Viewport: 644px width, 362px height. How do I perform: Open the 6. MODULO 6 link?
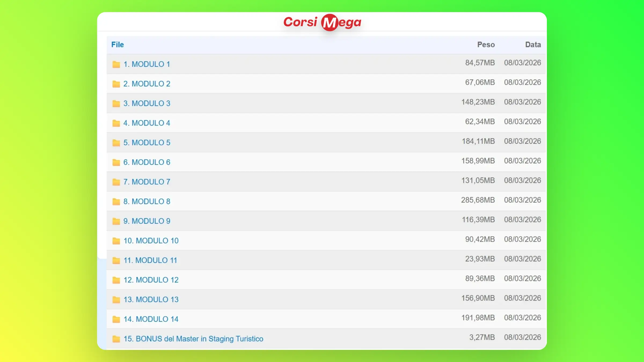(x=147, y=162)
